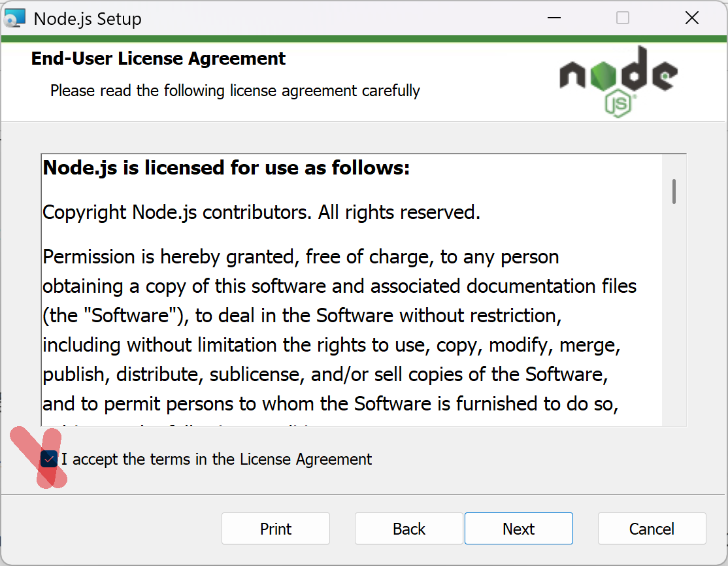Go Back to the previous setup step

[x=409, y=529]
